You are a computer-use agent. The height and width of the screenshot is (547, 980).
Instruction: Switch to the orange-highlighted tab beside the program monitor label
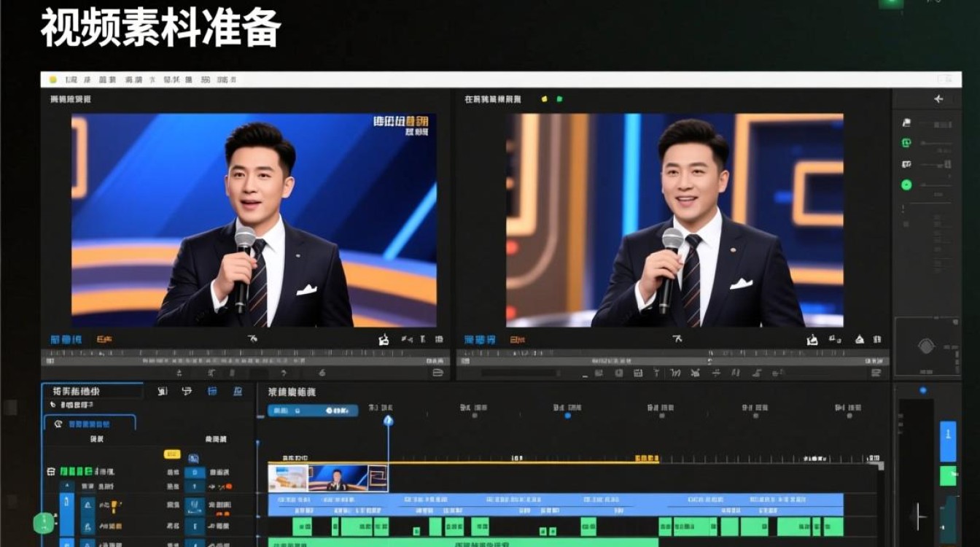point(519,338)
